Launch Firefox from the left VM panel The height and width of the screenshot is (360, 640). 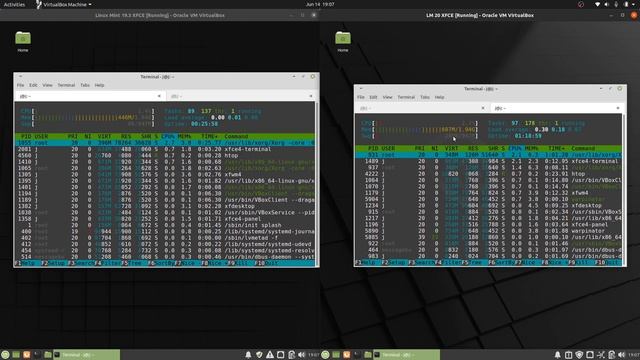[x=27, y=355]
